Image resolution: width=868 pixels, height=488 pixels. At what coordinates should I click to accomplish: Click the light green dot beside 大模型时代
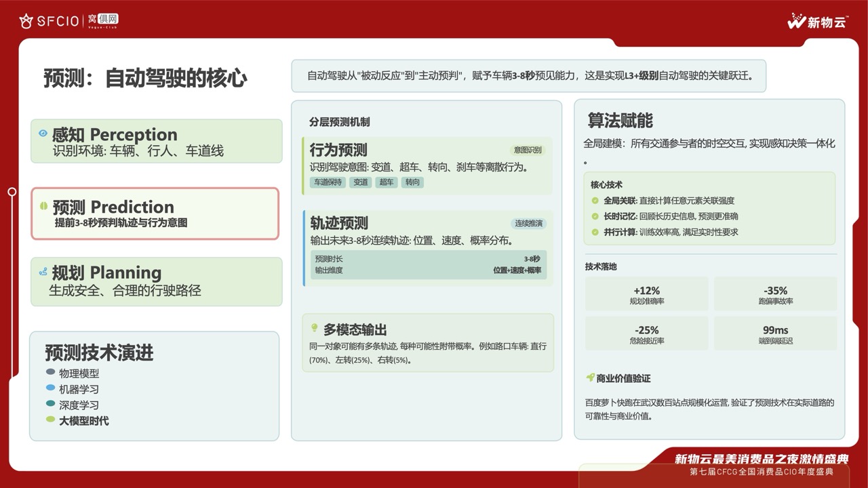50,420
